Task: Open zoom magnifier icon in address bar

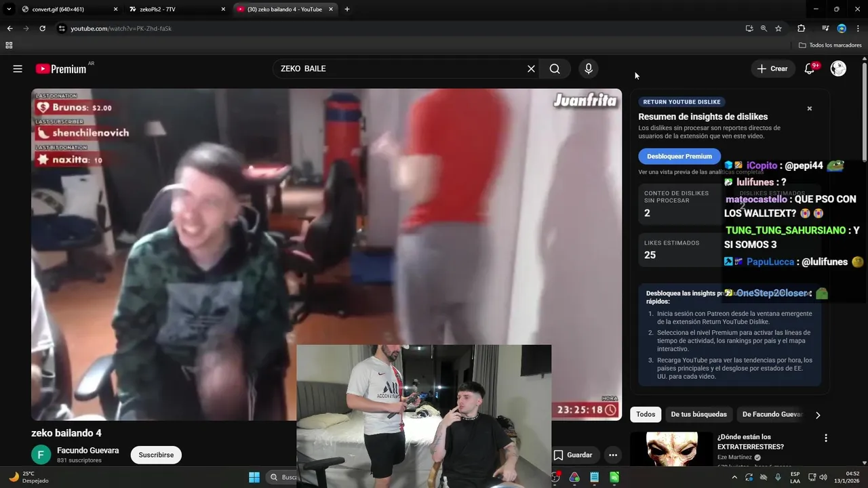Action: coord(764,28)
